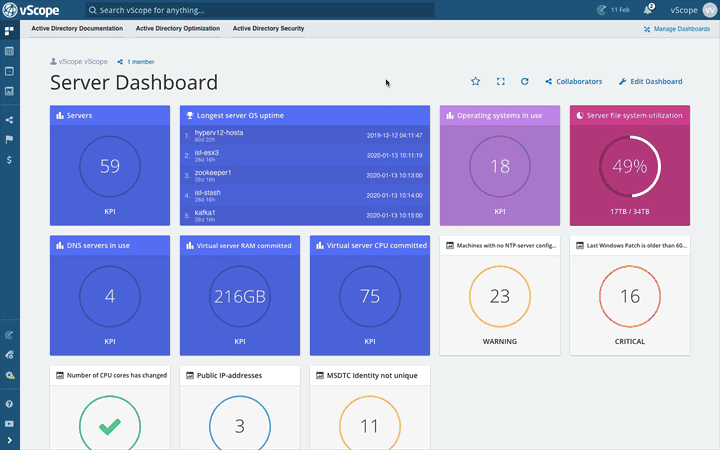Click trophy icon on Longest server OS uptime

click(190, 115)
